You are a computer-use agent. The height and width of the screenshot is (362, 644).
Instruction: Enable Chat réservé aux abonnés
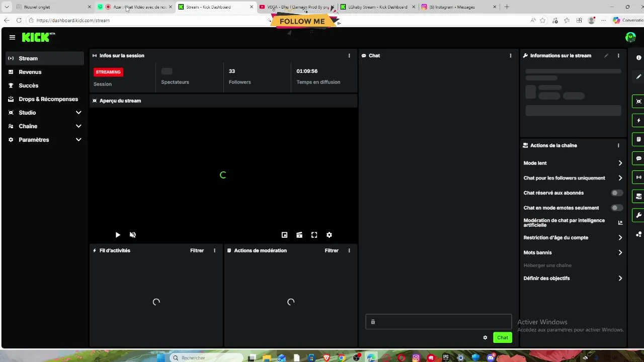617,193
